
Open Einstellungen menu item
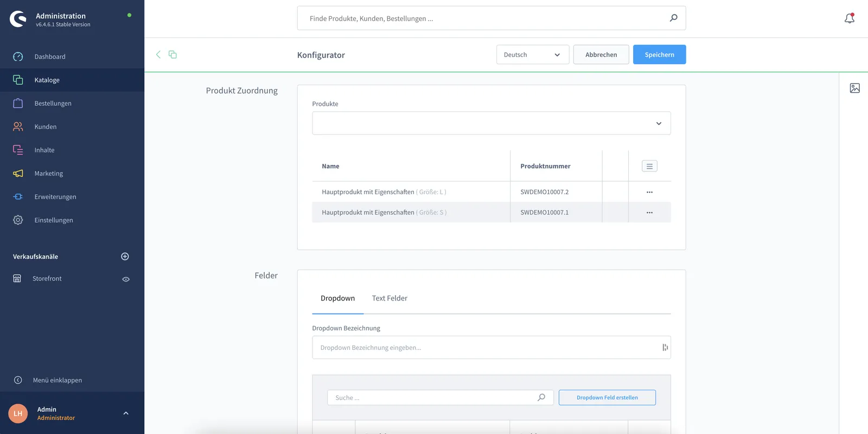[x=72, y=220]
